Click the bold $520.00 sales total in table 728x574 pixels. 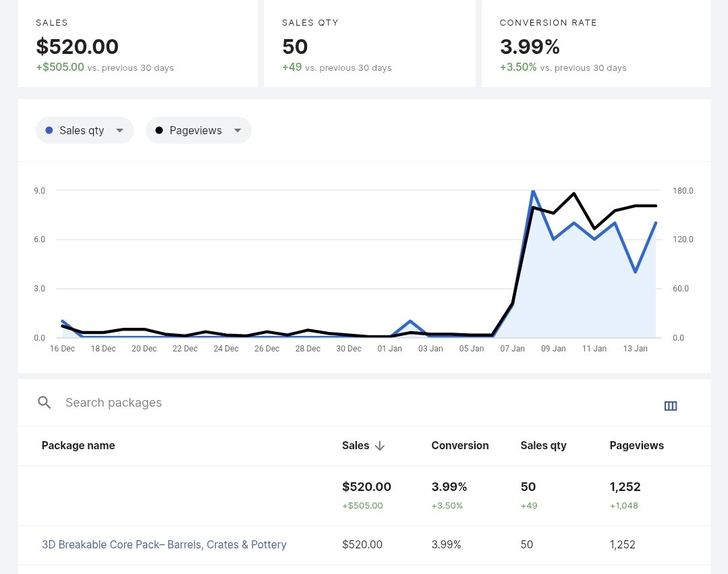tap(366, 487)
